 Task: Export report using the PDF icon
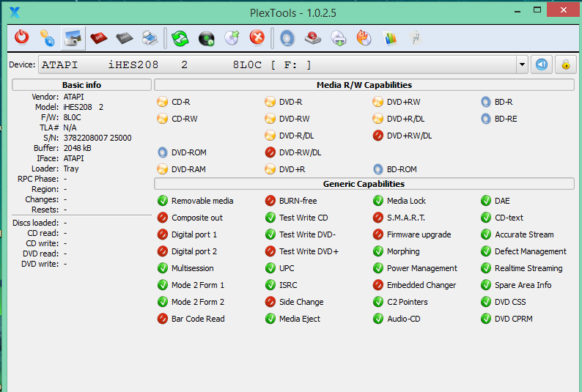tap(98, 38)
